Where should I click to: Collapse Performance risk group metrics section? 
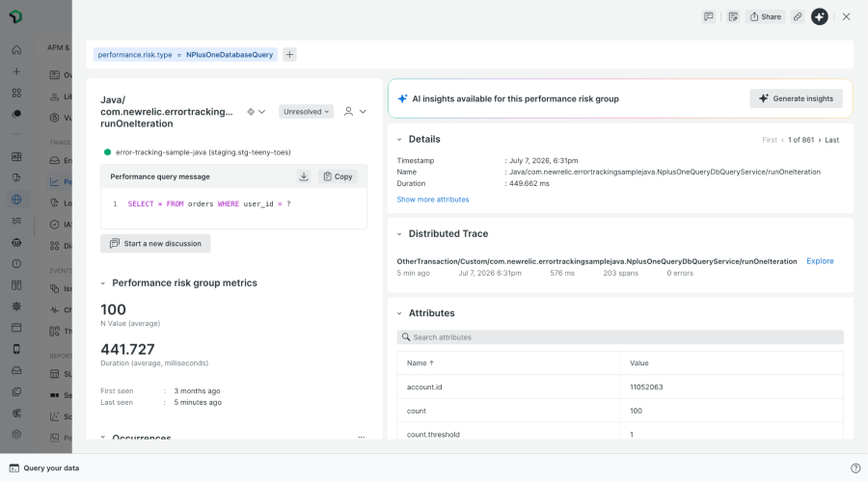click(x=103, y=283)
